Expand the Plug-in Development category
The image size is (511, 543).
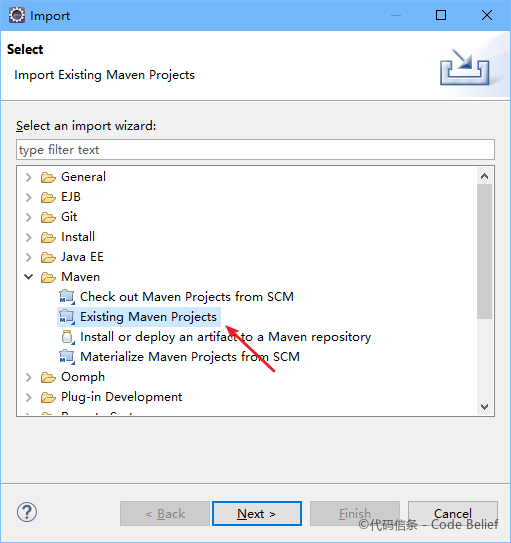(29, 397)
